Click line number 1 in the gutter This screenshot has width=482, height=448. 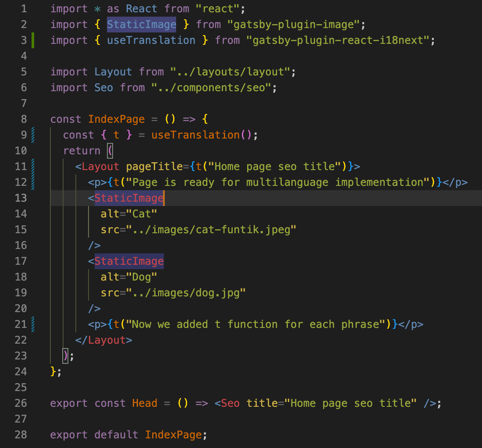tap(24, 9)
